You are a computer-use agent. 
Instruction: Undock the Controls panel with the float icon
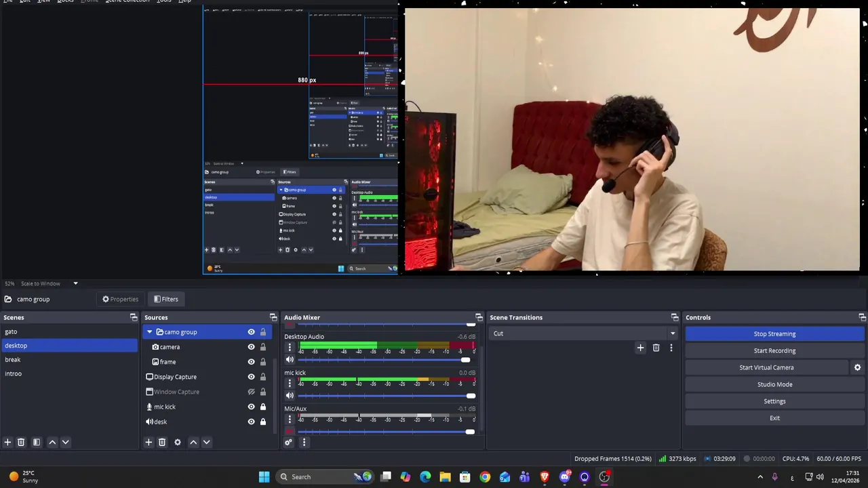point(862,317)
